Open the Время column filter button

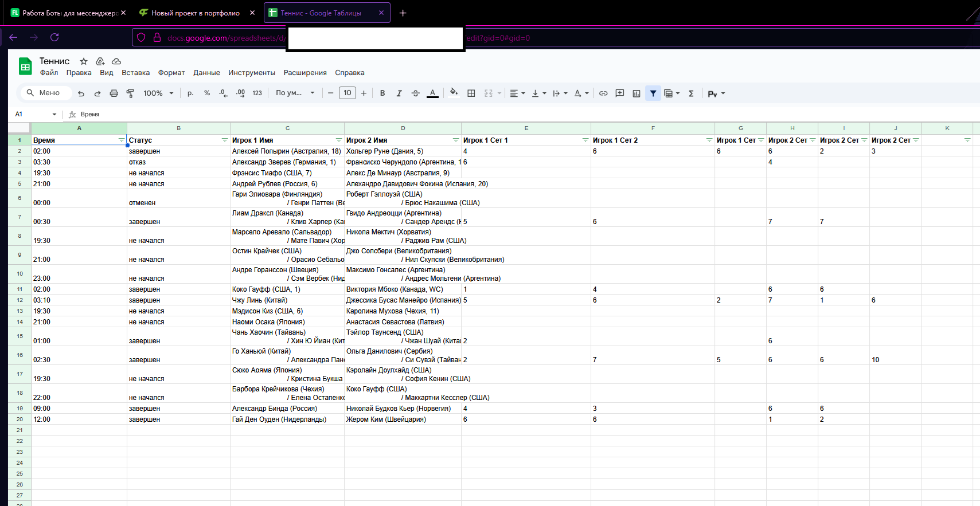(122, 140)
